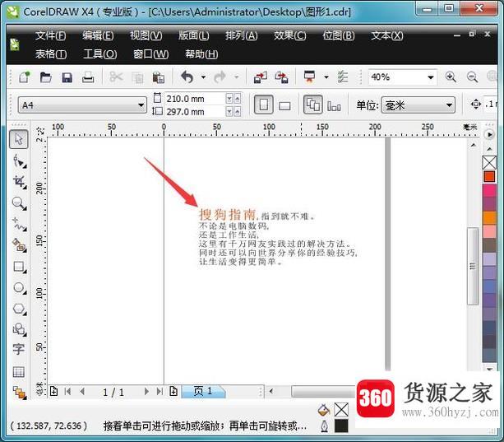Open the 编辑(E) menu

(98, 35)
